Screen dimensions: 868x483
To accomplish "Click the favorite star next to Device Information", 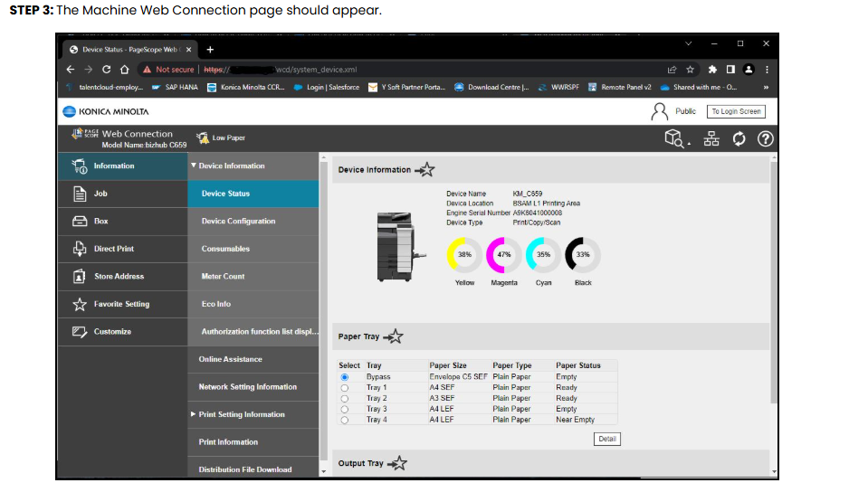I will [x=424, y=170].
